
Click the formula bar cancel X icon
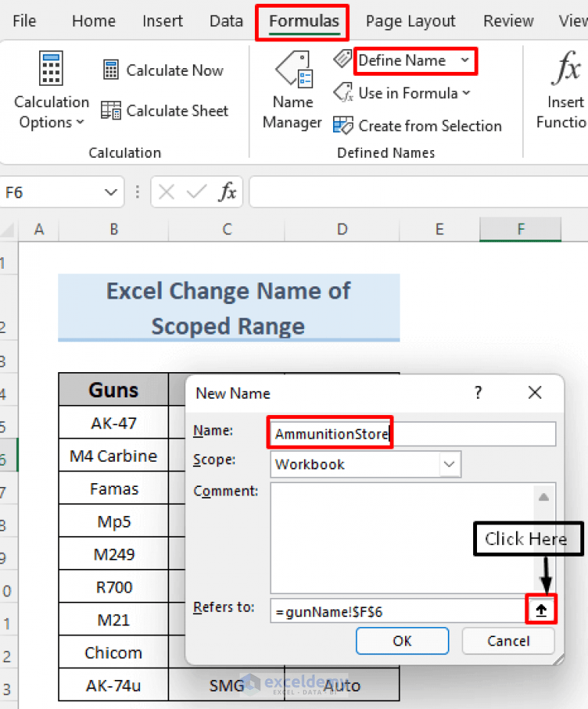click(166, 192)
